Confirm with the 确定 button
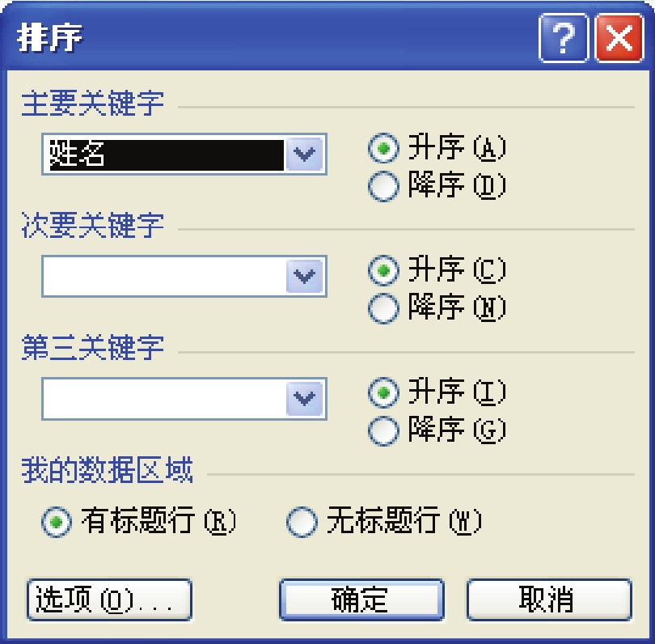Screen dimensions: 655x644 pyautogui.click(x=361, y=600)
